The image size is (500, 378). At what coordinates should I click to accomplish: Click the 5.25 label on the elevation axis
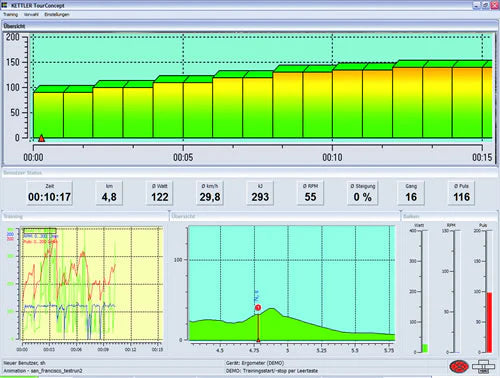click(321, 350)
